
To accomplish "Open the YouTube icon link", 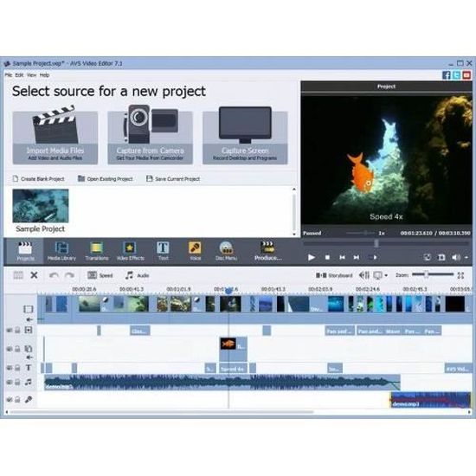I will 466,75.
